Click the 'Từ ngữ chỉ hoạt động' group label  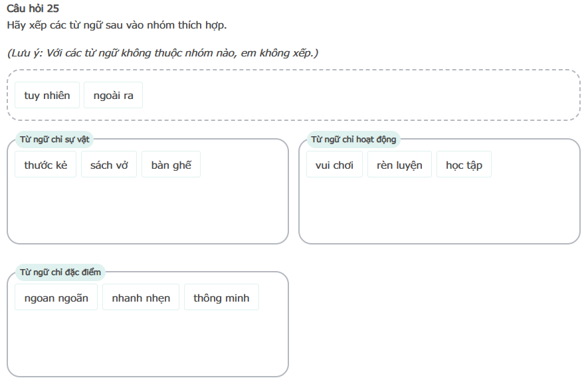(353, 140)
